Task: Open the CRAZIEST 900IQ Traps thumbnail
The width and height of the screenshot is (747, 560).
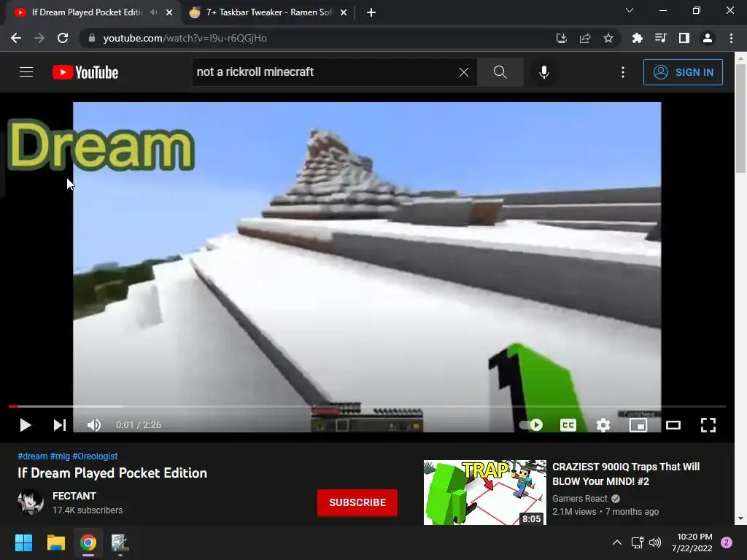Action: (485, 492)
